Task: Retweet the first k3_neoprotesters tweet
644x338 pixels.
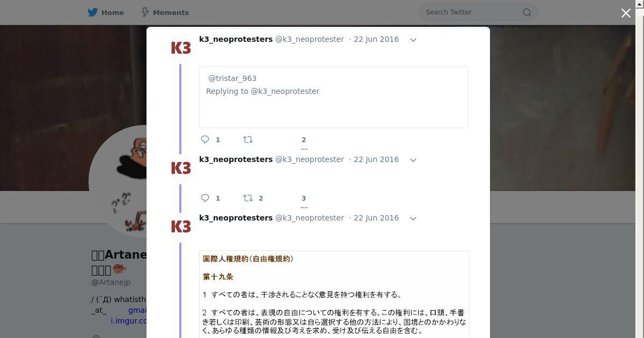Action: pyautogui.click(x=248, y=139)
